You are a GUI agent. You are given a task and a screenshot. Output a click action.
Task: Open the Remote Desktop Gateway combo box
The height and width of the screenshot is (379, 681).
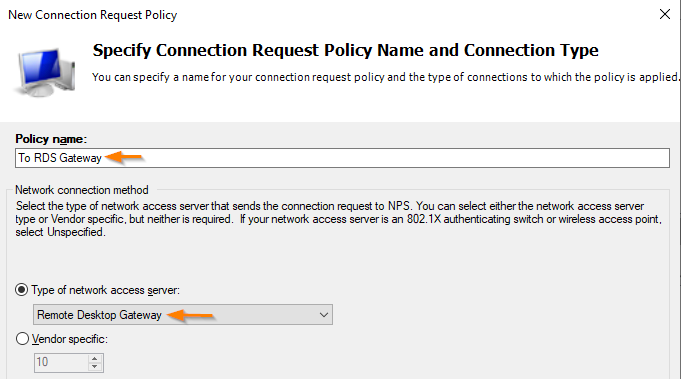tap(183, 315)
